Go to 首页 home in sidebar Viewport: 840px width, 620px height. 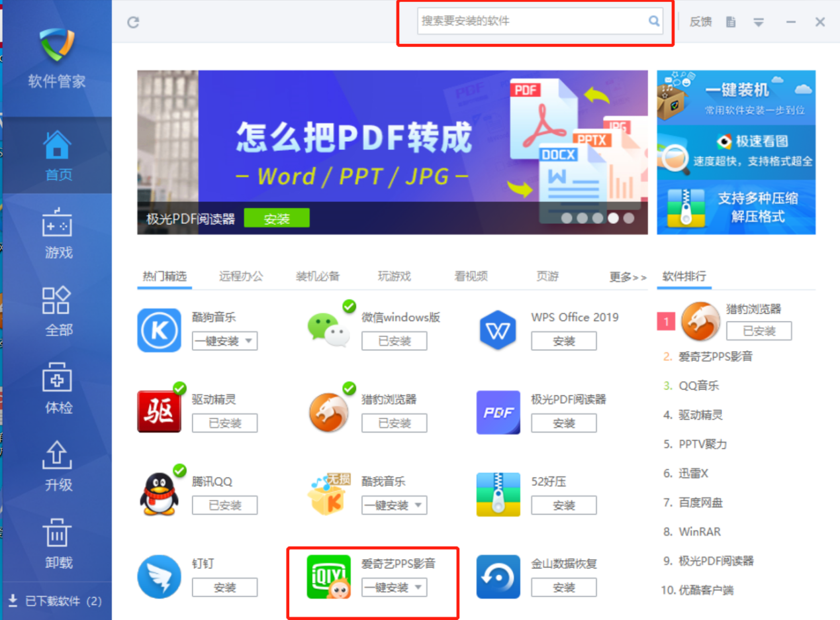(57, 156)
